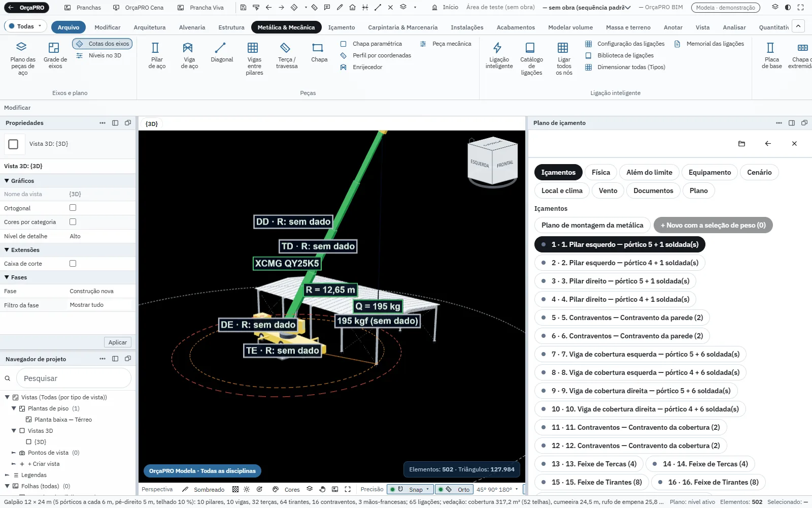Click the save icon in top toolbar

click(243, 8)
